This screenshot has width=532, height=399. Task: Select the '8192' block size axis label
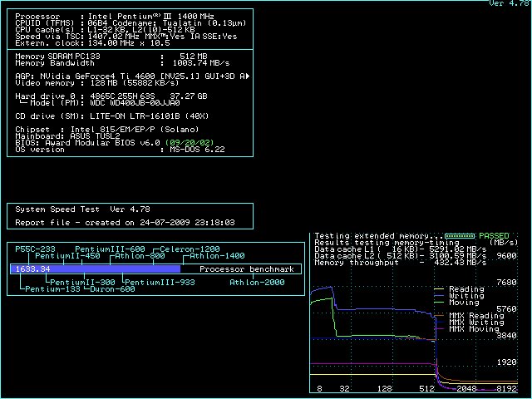tap(506, 389)
